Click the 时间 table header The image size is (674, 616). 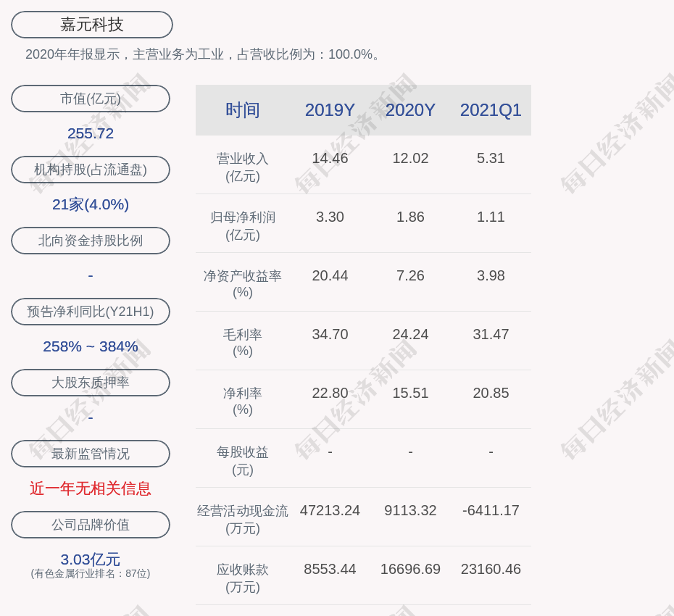243,110
